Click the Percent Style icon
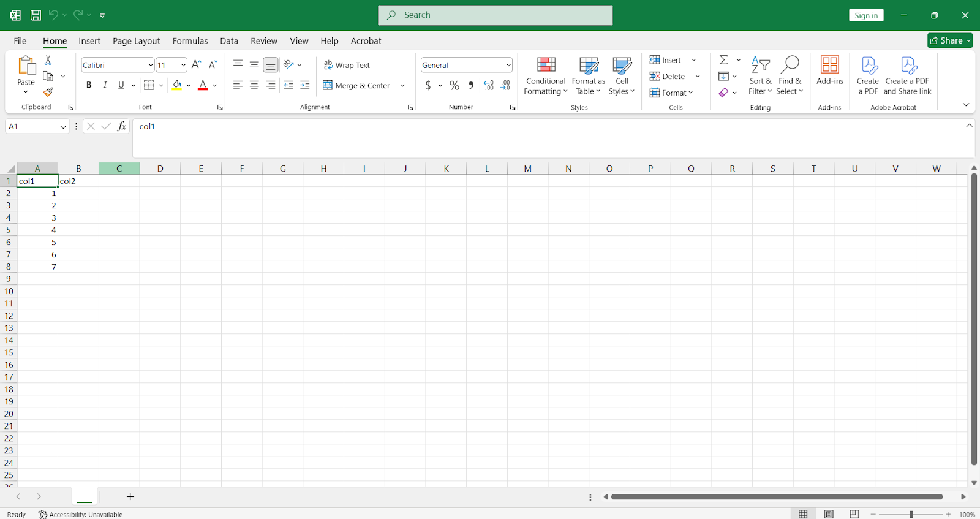Screen dimensions: 980x519 [454, 85]
